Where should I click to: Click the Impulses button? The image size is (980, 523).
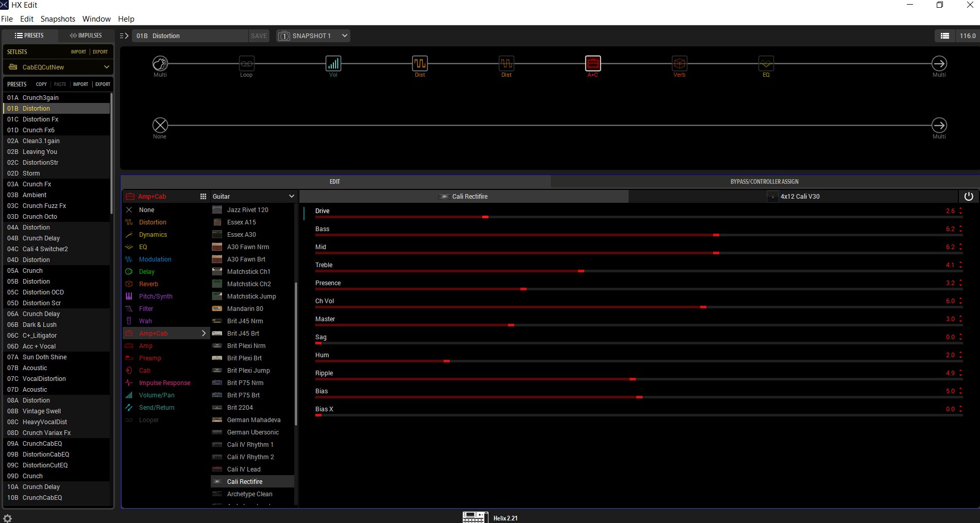click(86, 36)
